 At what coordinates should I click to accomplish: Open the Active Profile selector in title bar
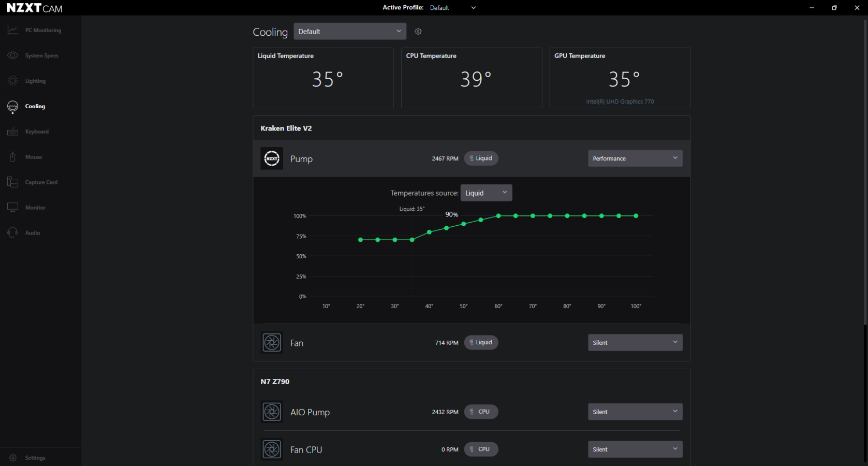pos(453,8)
